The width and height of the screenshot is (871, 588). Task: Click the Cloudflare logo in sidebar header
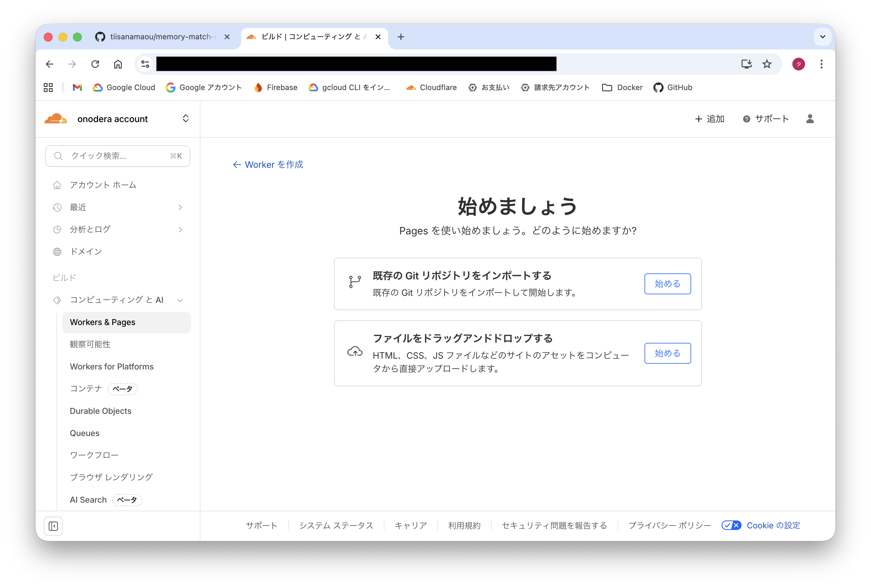pos(56,119)
